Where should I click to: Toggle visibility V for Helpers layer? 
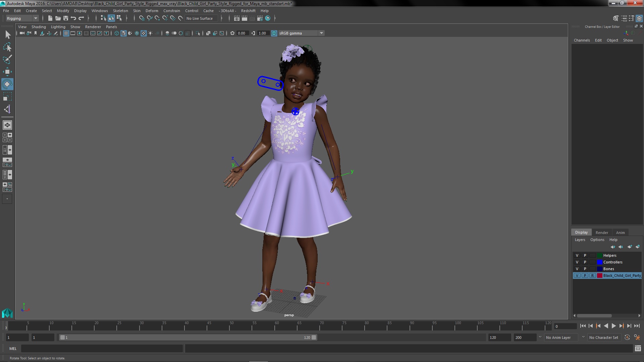(x=577, y=255)
